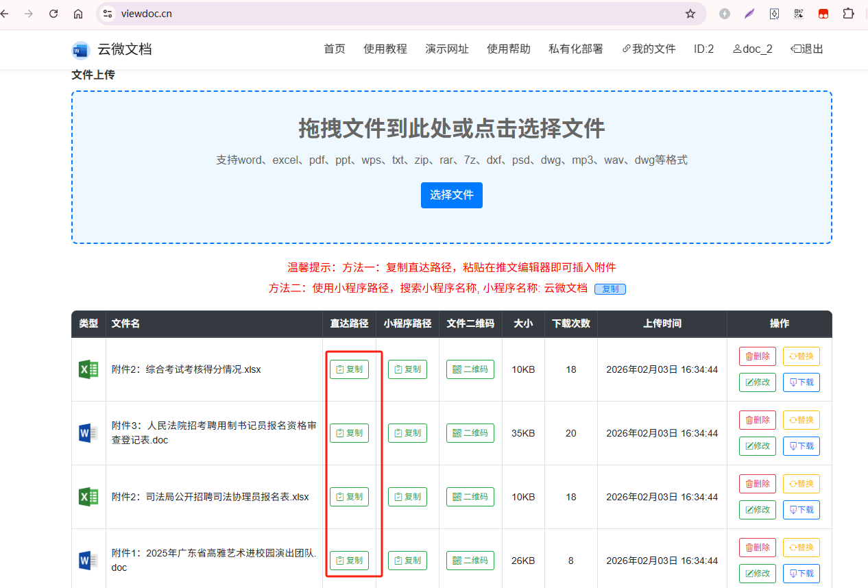Open site information icon in address bar

coord(107,14)
